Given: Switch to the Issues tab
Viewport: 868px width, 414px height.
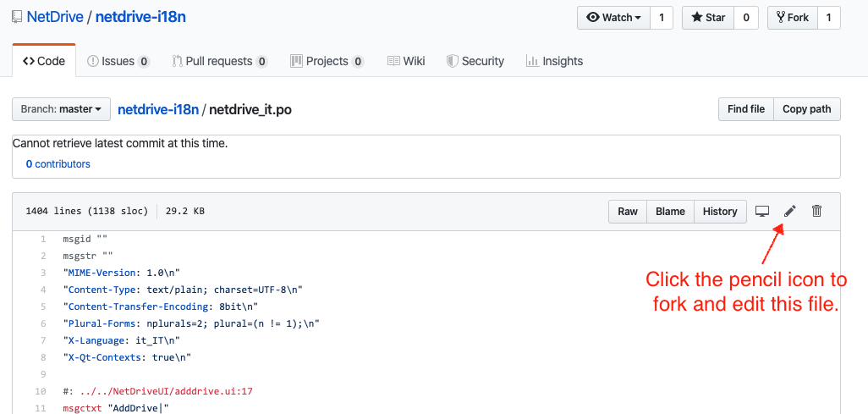Looking at the screenshot, I should point(118,61).
